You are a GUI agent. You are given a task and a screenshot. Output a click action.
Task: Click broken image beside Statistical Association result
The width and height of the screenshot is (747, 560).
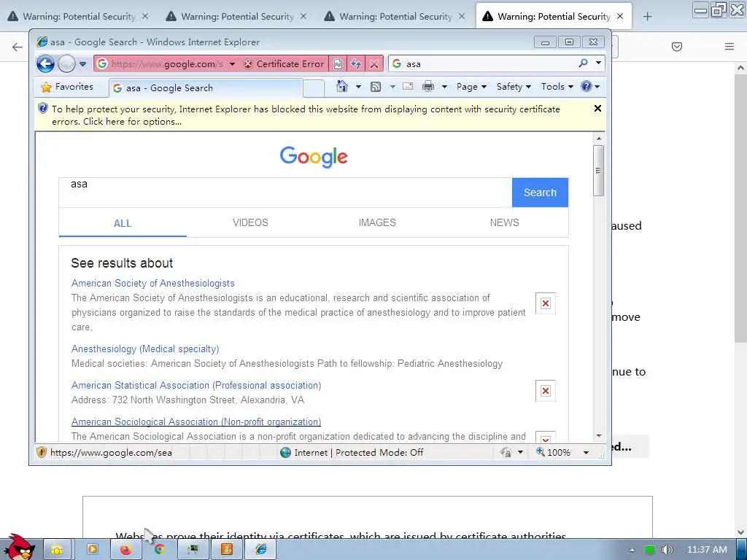pos(546,391)
